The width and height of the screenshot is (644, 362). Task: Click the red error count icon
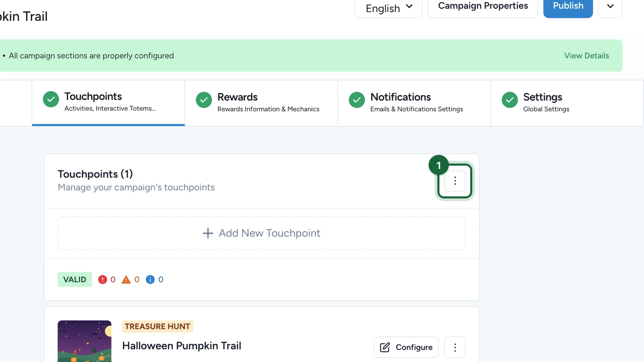[103, 280]
